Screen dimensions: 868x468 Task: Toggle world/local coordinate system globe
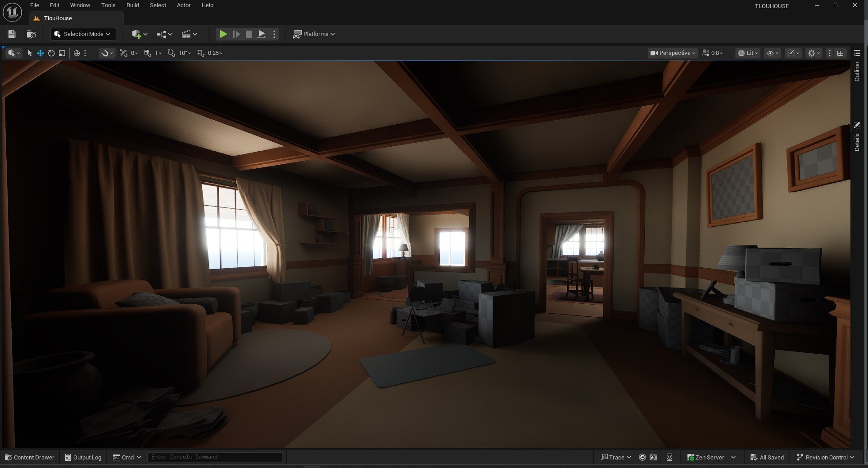(x=77, y=53)
